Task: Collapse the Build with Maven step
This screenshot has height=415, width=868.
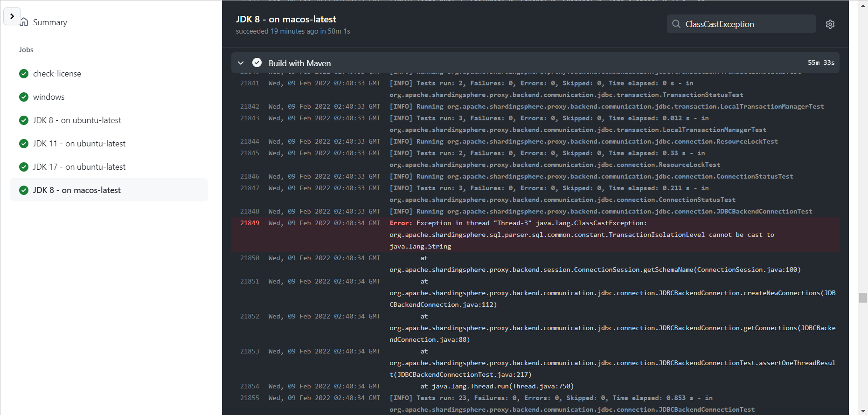Action: 241,63
